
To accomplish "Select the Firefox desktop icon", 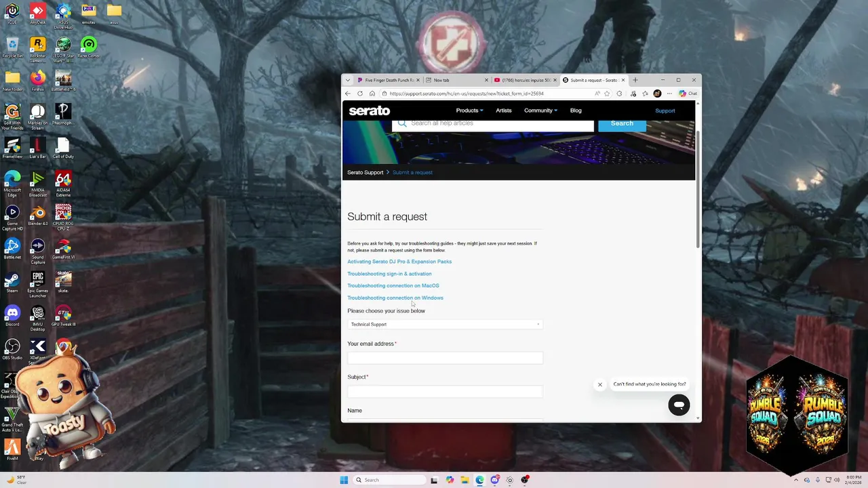I will (x=38, y=81).
